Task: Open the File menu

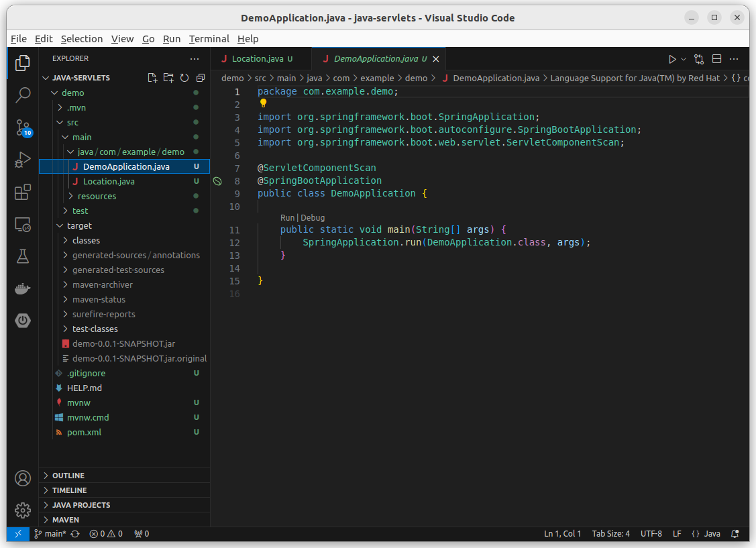Action: click(x=19, y=39)
